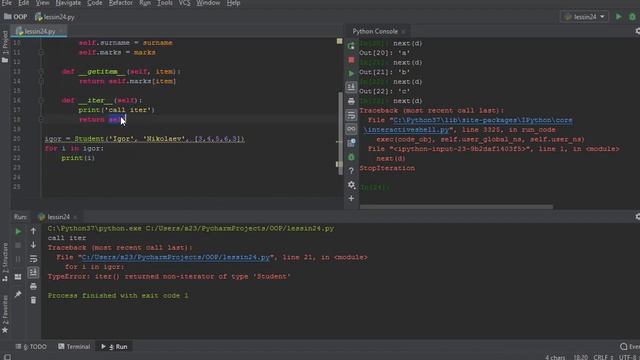Click the print icon in Run panel toolbar
This screenshot has height=360, width=640.
coord(33,287)
